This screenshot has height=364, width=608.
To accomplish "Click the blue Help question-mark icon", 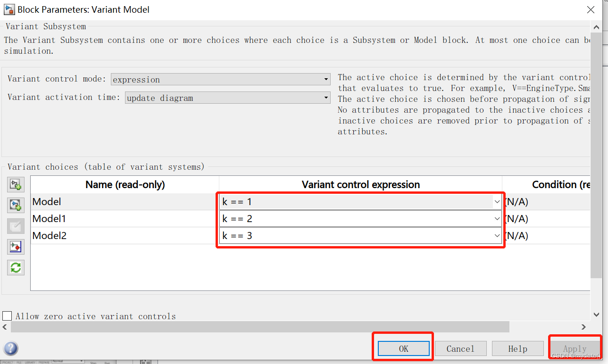I will pos(10,348).
